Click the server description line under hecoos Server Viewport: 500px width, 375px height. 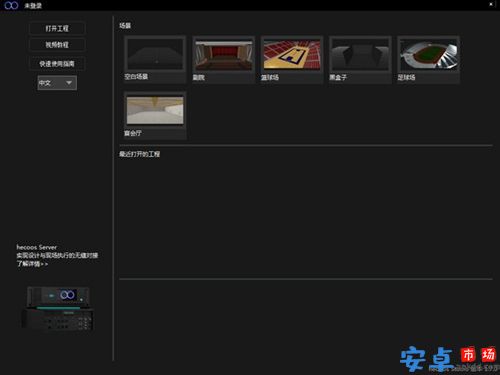click(57, 255)
